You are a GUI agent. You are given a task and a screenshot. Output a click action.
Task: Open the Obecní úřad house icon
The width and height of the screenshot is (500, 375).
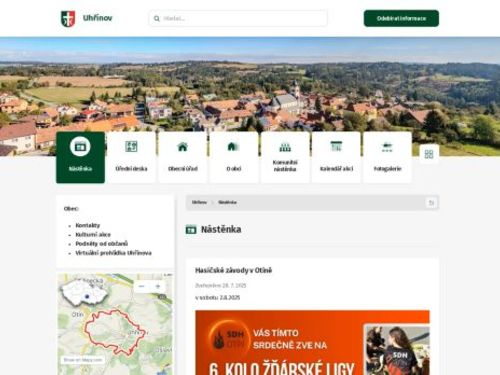(x=183, y=146)
